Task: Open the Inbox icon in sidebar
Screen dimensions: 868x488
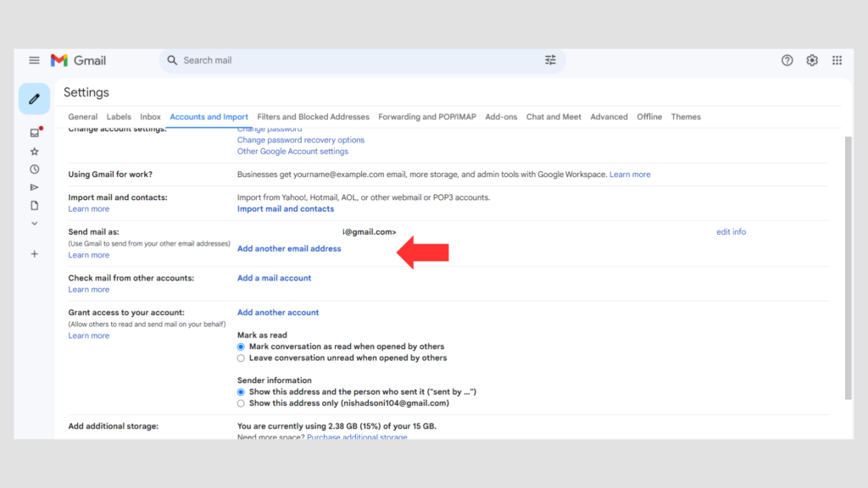Action: (x=35, y=133)
